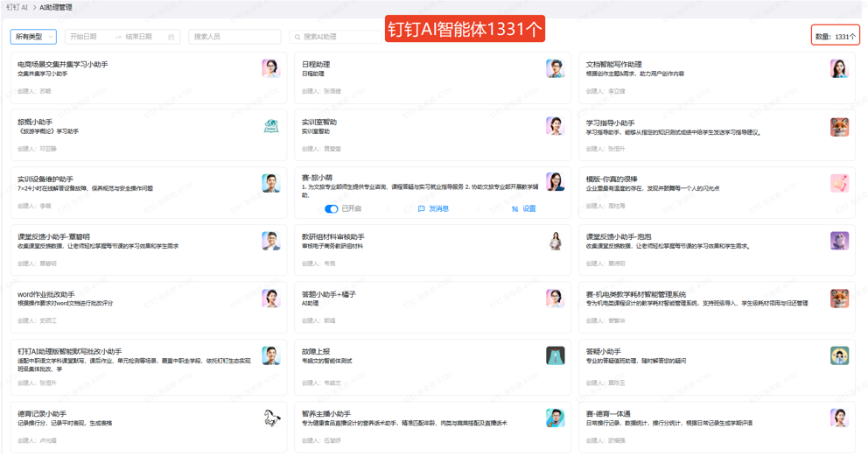This screenshot has width=868, height=457.
Task: Click the magnifier icon in 搜索AI助理
Action: pos(297,37)
